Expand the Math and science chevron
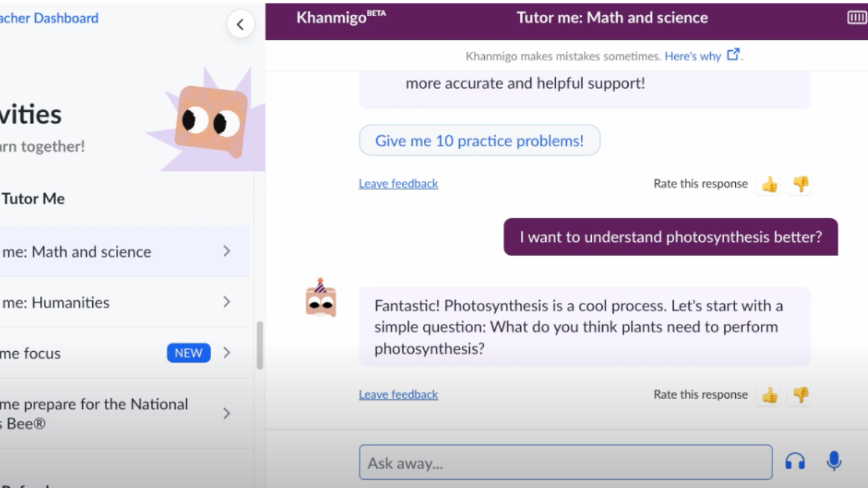Screen dimensions: 868x488 point(226,251)
